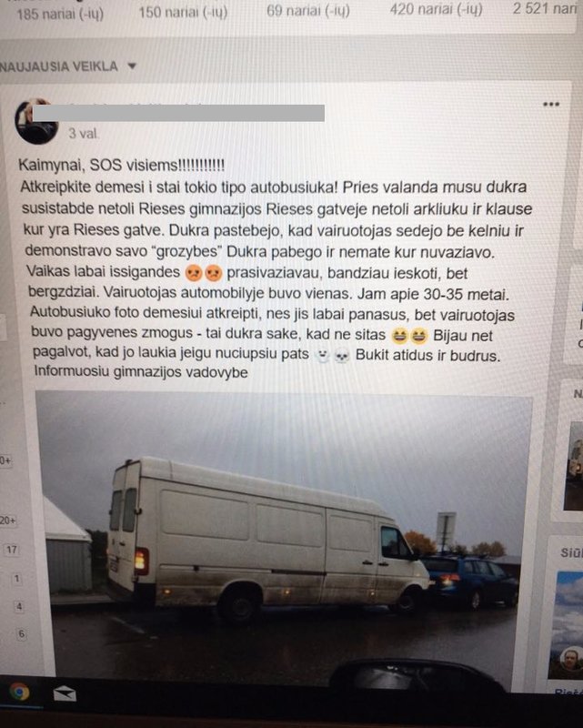
Task: Expand the Naujausia veikla sort dropdown
Action: pyautogui.click(x=68, y=66)
